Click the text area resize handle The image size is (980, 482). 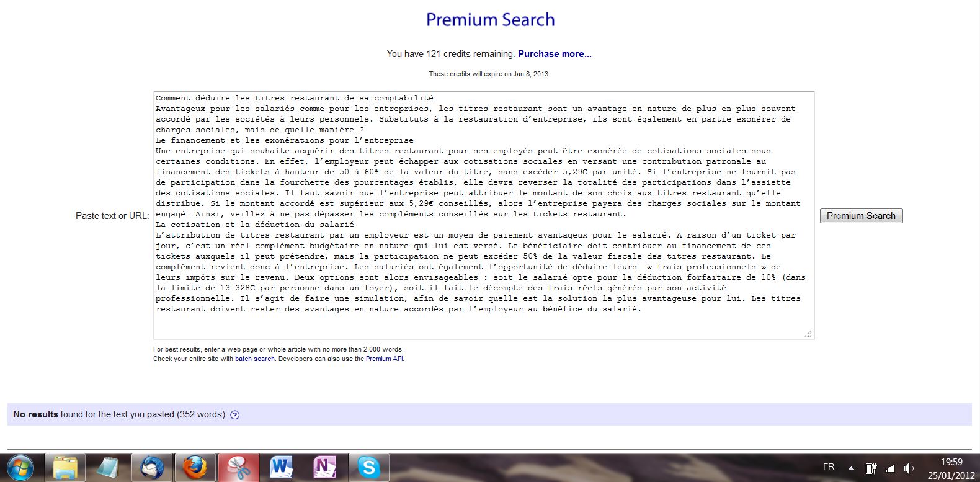tap(808, 334)
